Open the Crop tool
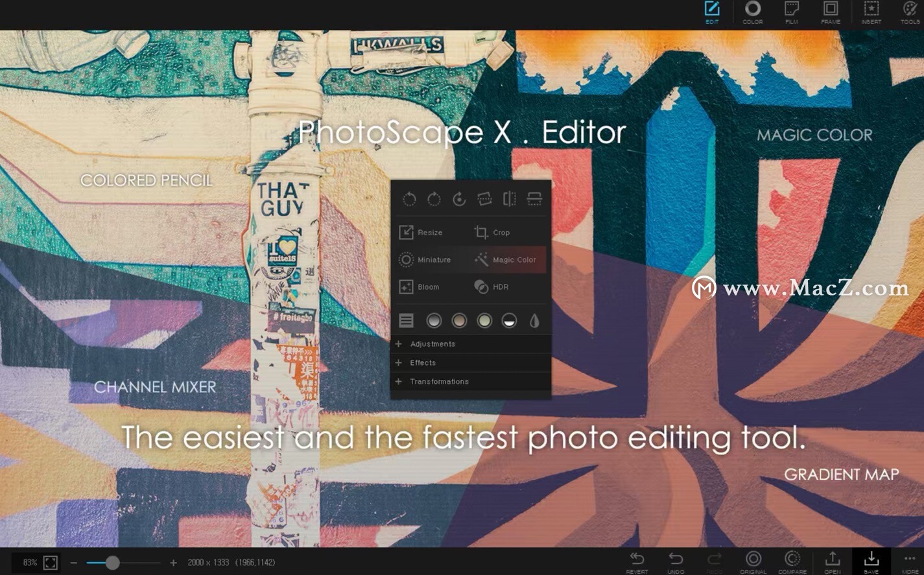This screenshot has height=575, width=924. pos(493,232)
